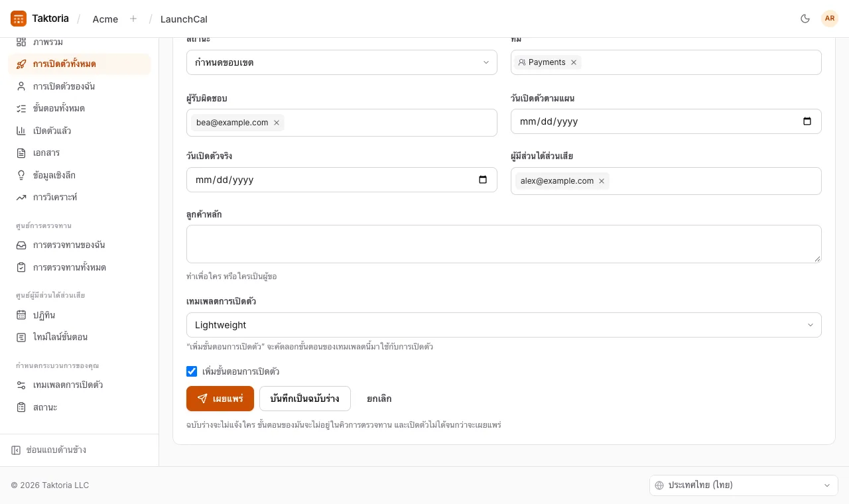Open เปิดตัวแล้ว page
Viewport: 849px width, 504px height.
(80, 131)
